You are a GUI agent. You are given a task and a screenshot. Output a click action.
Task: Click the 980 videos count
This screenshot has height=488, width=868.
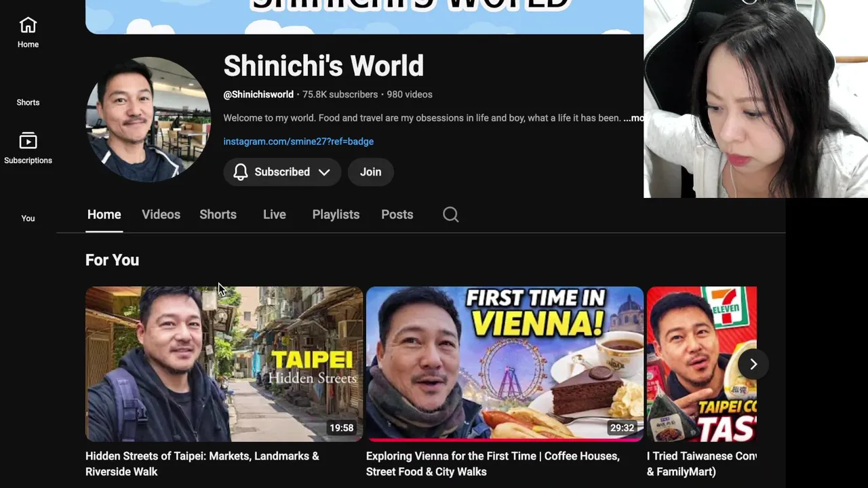click(x=410, y=95)
